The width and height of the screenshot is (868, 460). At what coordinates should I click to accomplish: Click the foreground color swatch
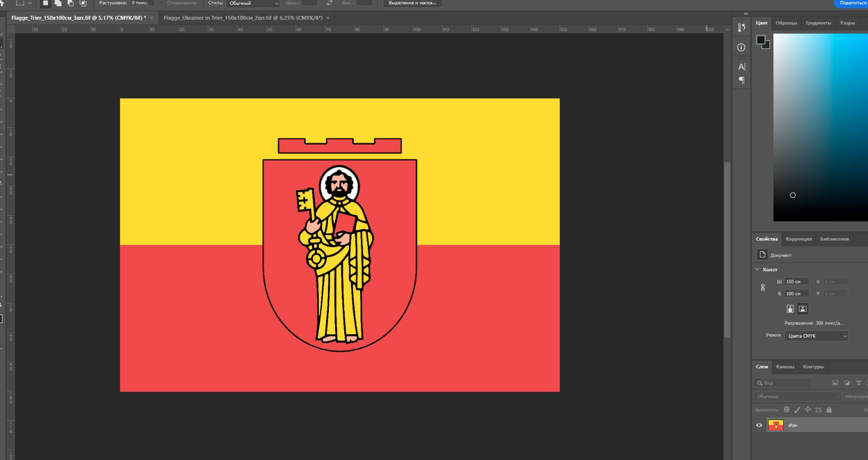[x=760, y=40]
